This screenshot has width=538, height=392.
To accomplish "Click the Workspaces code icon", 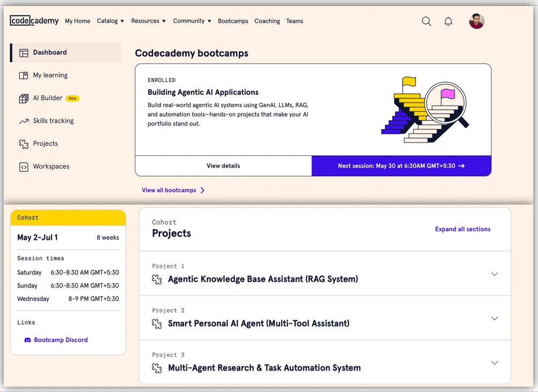I will pyautogui.click(x=24, y=167).
